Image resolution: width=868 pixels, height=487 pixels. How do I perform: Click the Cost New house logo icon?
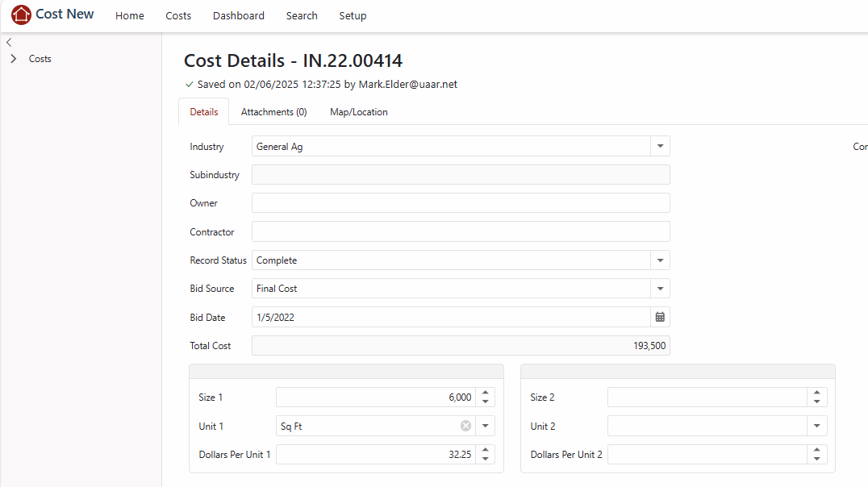(x=21, y=15)
